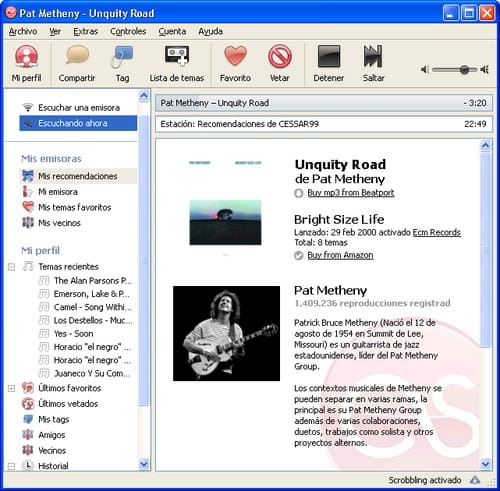
Task: Mark song as Favorito with heart
Action: pyautogui.click(x=235, y=63)
